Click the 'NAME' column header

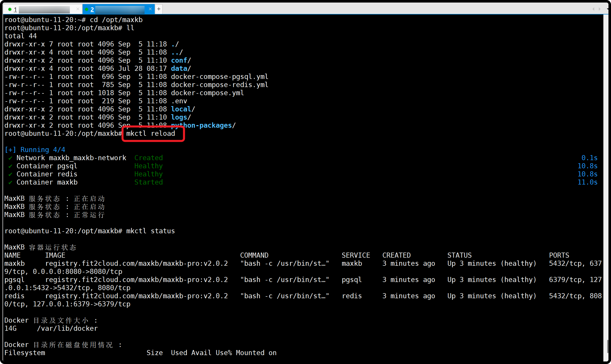point(12,255)
